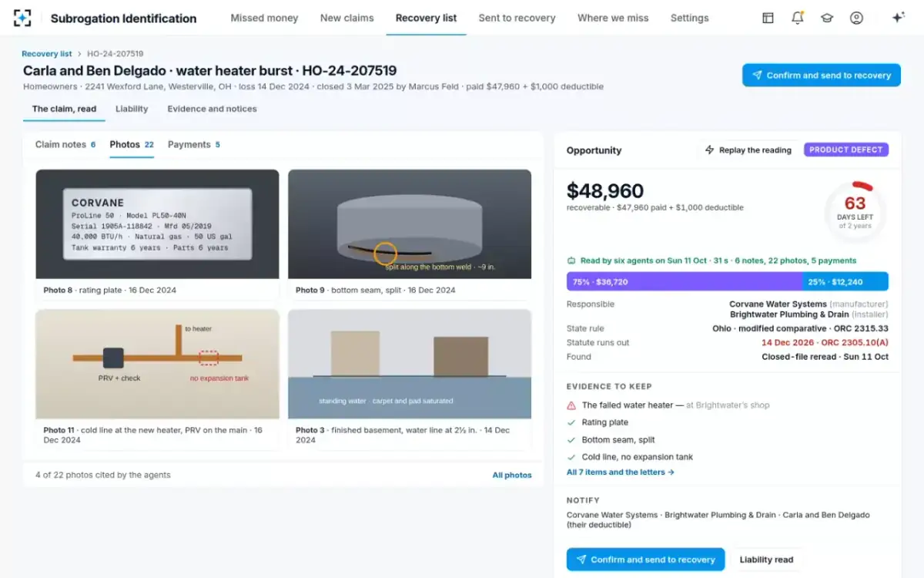Open the notifications bell
The width and height of the screenshot is (924, 578).
(x=798, y=18)
